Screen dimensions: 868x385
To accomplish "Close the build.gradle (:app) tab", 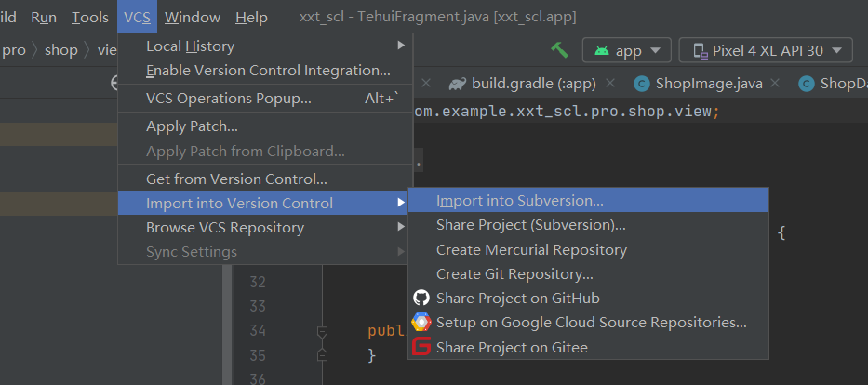I will [x=610, y=84].
